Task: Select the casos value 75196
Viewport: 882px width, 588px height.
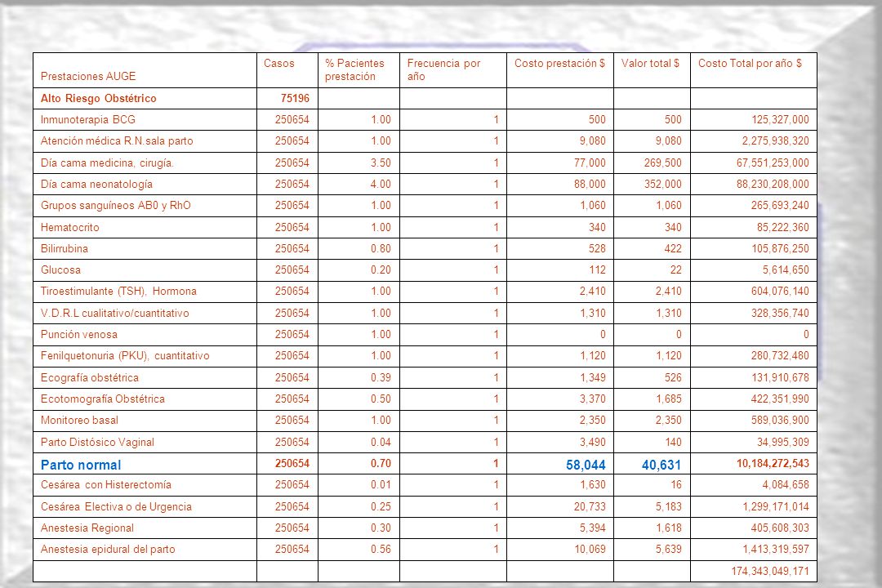Action: click(296, 98)
